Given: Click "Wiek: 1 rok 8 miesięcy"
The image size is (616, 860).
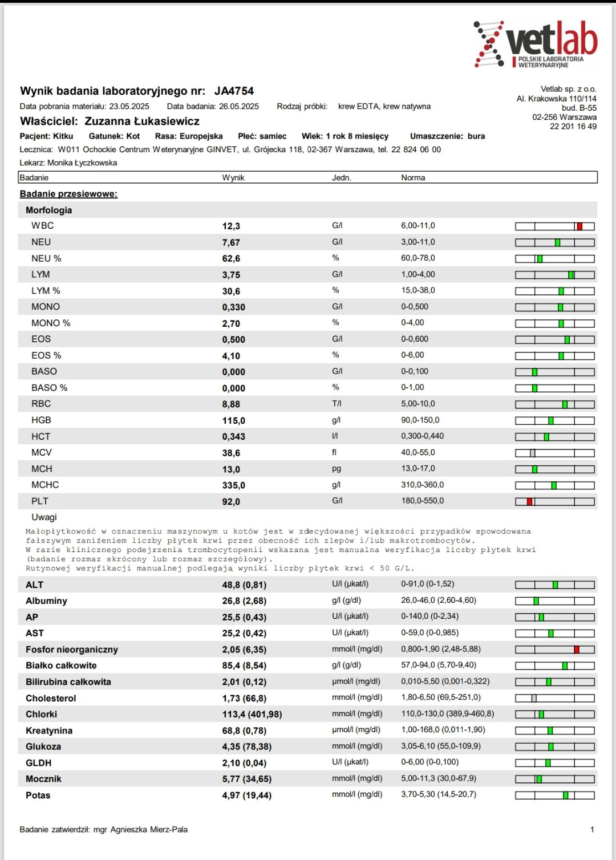Looking at the screenshot, I should point(345,136).
